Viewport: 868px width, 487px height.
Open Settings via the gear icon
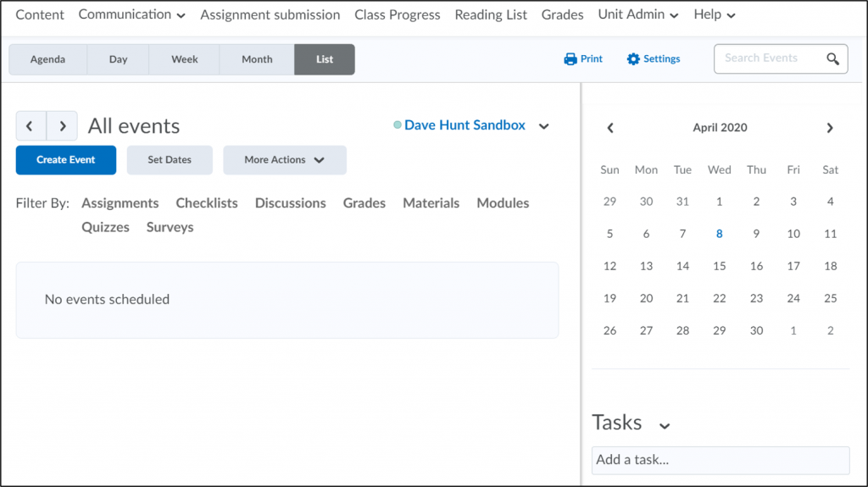[633, 59]
